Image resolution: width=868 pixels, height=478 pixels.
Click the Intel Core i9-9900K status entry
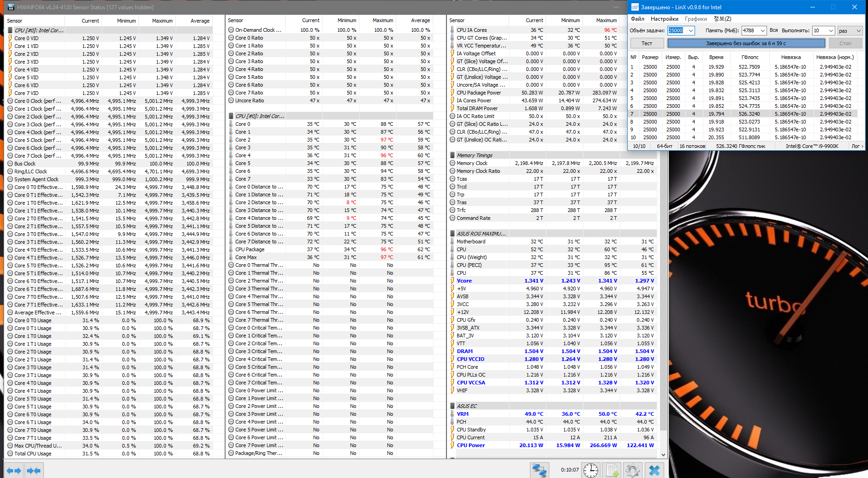point(812,146)
